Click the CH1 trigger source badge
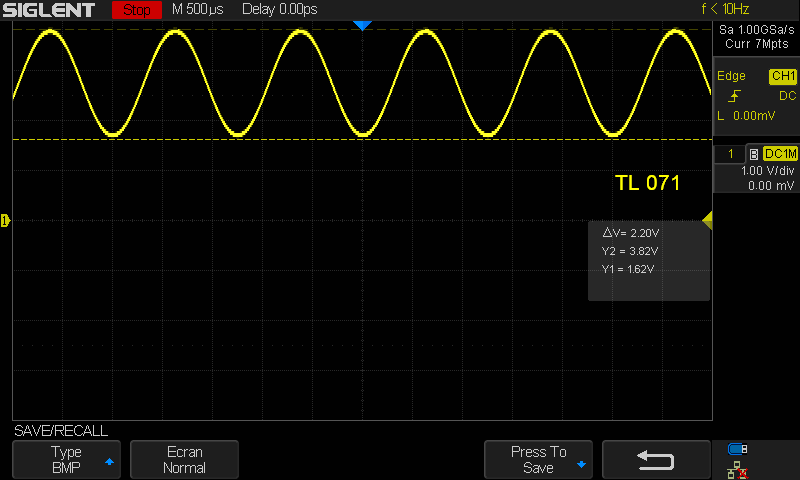The width and height of the screenshot is (800, 480). [783, 76]
